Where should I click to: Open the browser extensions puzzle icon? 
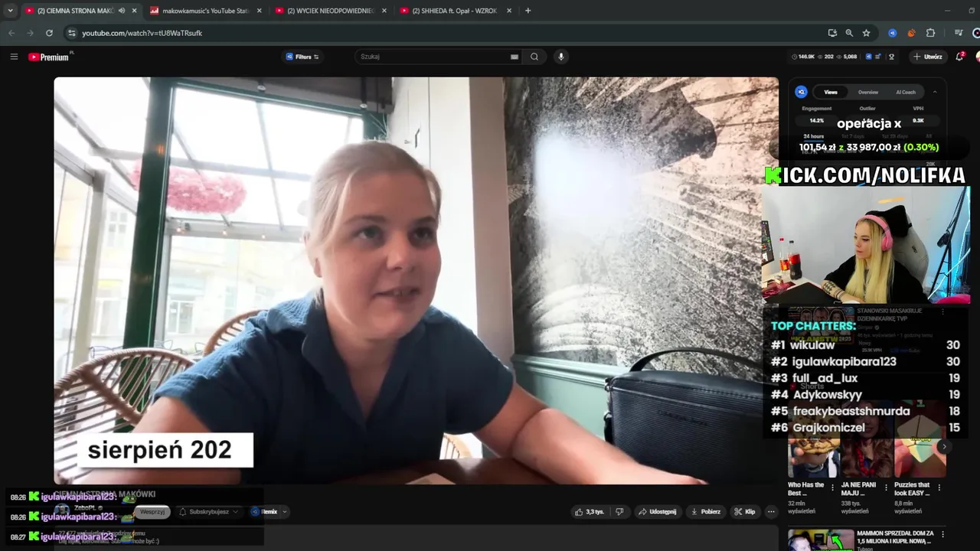(x=930, y=33)
